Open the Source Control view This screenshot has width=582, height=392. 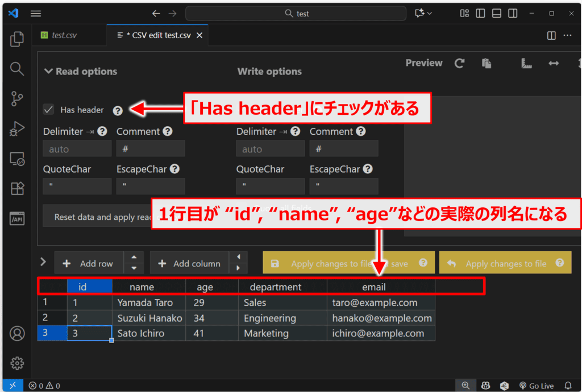17,99
